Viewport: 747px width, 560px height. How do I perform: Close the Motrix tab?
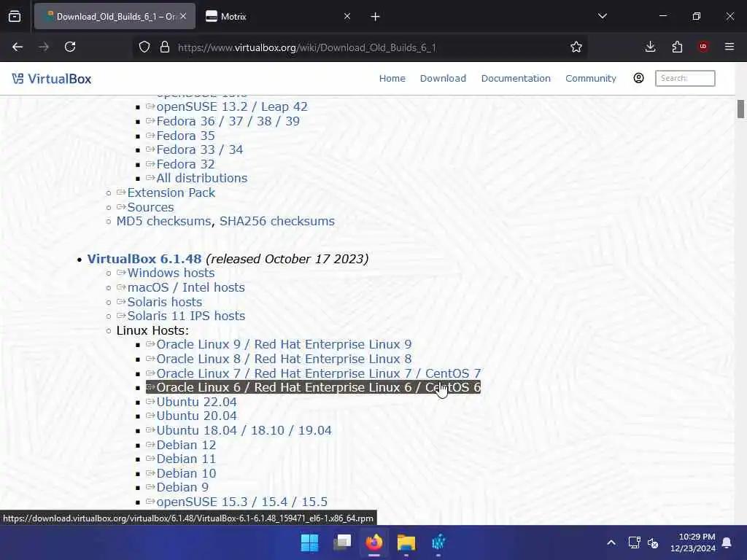347,16
